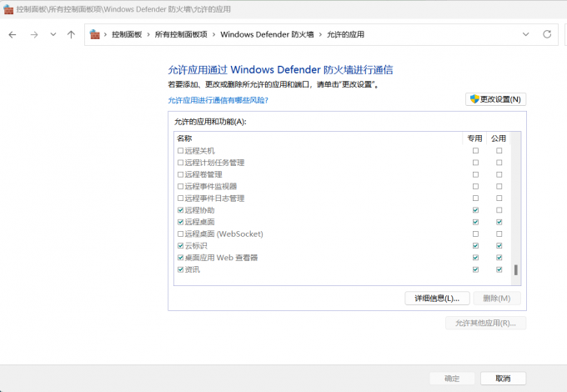Toggle the 专用 checkbox for 远程协助
The width and height of the screenshot is (567, 392).
(475, 210)
